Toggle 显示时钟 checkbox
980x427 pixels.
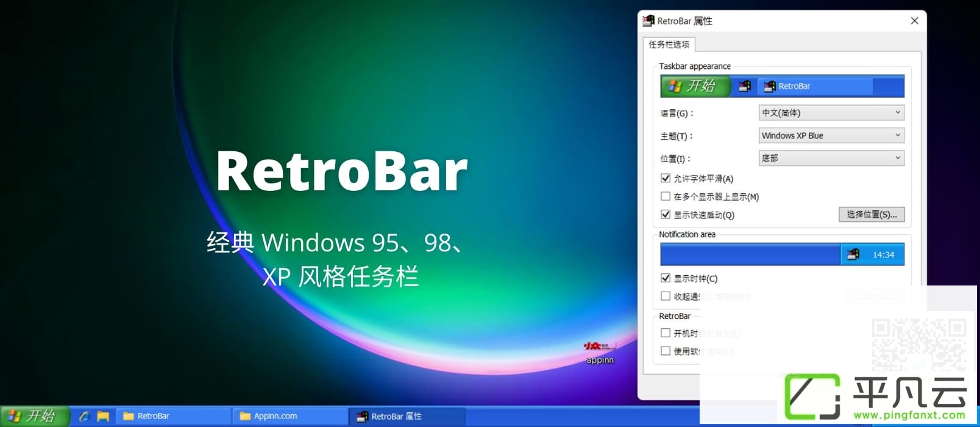click(x=666, y=278)
